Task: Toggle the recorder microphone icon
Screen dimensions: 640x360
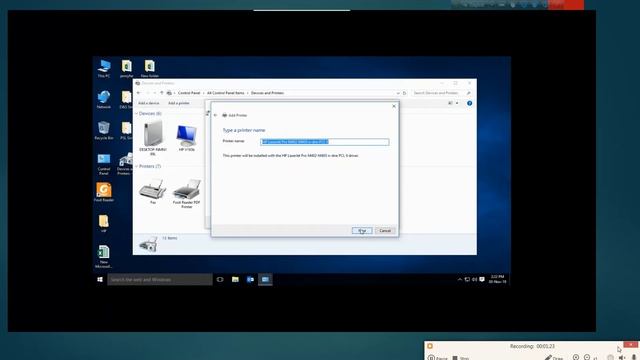Action: tap(634, 358)
